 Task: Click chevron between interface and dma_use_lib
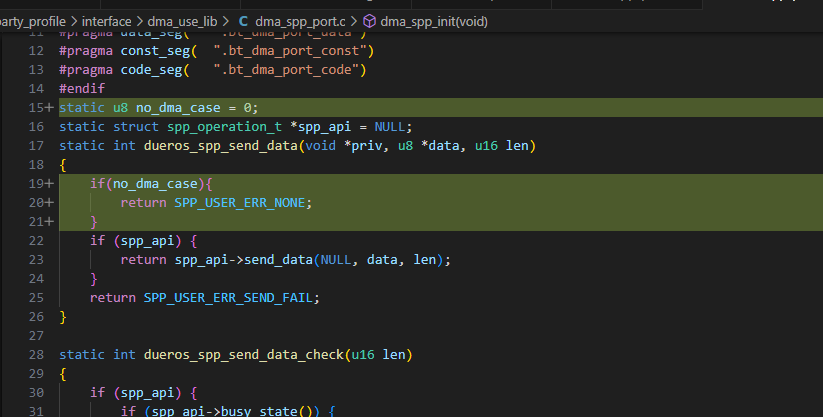coord(140,22)
